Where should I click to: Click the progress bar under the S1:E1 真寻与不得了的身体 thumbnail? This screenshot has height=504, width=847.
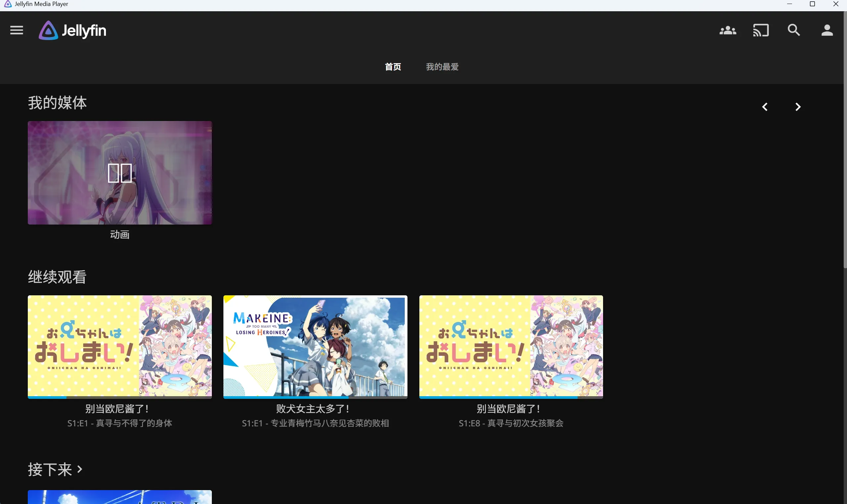[119, 398]
